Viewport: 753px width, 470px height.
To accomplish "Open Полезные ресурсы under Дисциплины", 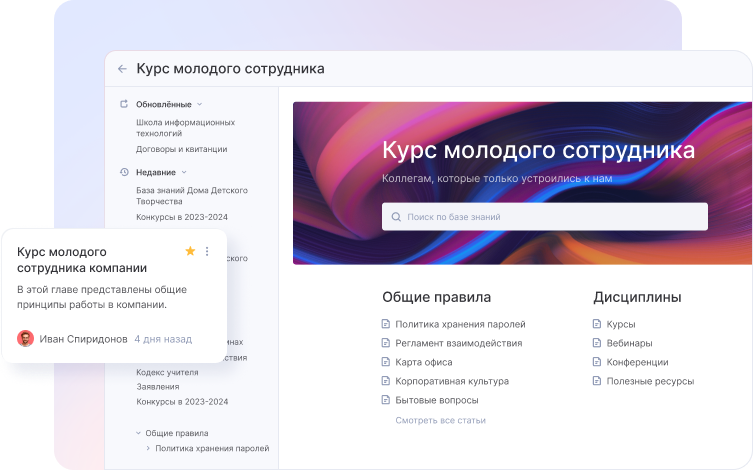I will [649, 381].
